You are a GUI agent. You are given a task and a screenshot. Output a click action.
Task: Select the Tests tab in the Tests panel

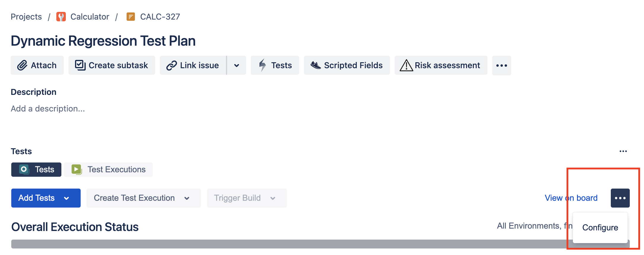click(x=36, y=170)
